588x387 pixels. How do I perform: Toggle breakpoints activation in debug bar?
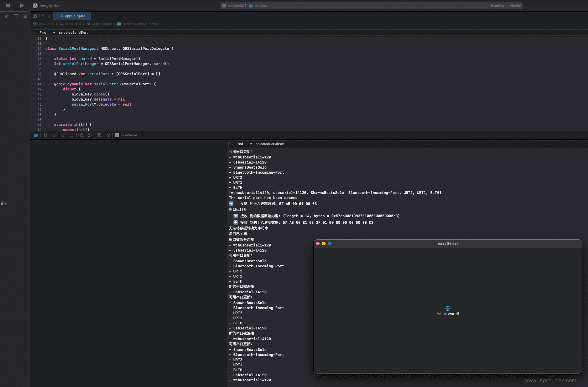(x=36, y=135)
